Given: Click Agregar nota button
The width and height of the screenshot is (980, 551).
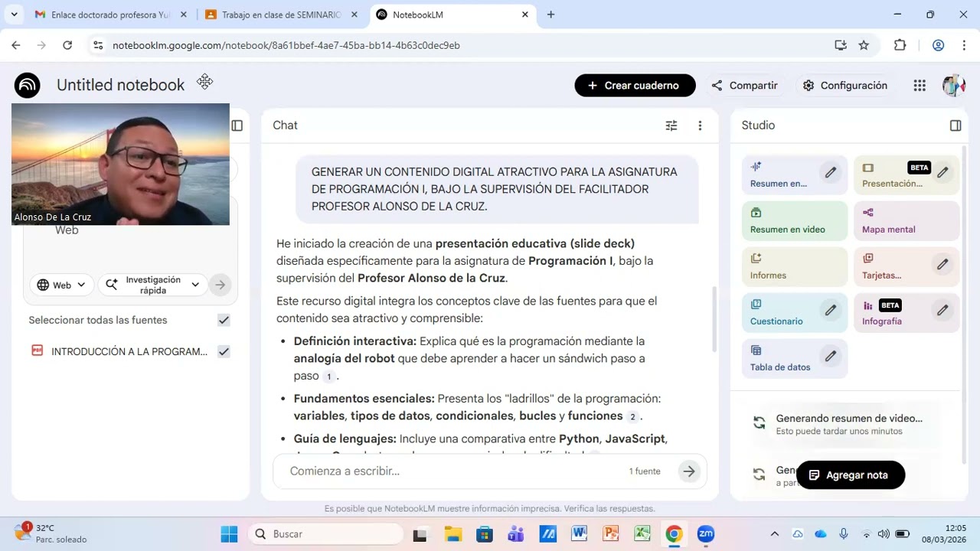Looking at the screenshot, I should pyautogui.click(x=851, y=475).
